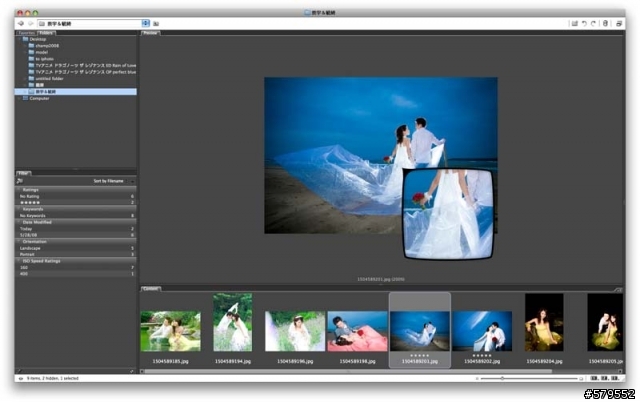Switch to the Folders tab
The height and width of the screenshot is (402, 640).
(x=47, y=33)
